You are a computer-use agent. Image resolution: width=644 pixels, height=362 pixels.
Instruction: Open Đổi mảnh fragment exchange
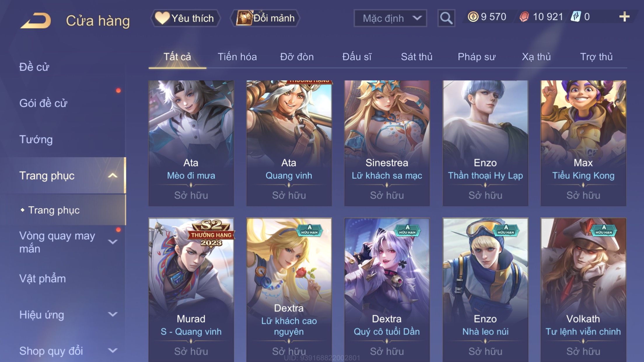[x=265, y=18]
